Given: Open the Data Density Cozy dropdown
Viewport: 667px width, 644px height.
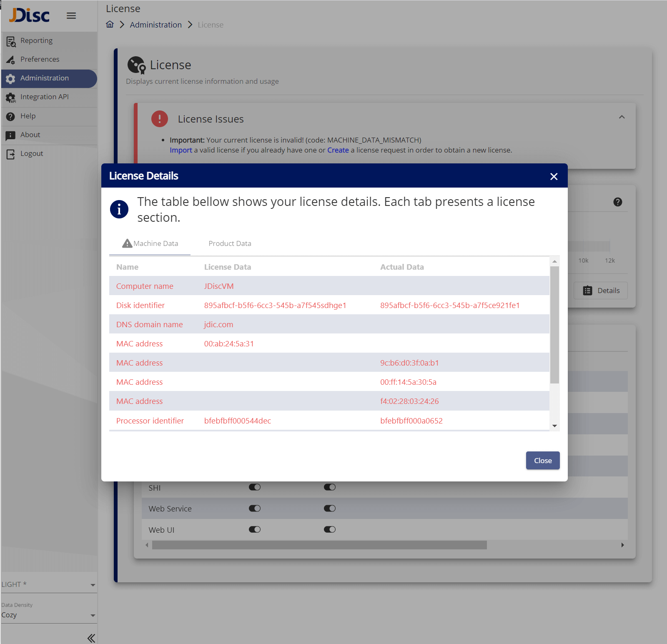Looking at the screenshot, I should 48,615.
